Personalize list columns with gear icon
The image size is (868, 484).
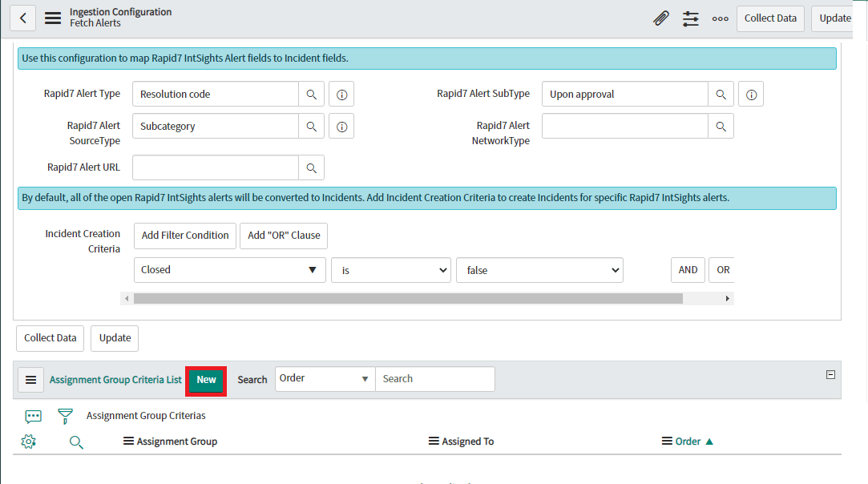29,442
